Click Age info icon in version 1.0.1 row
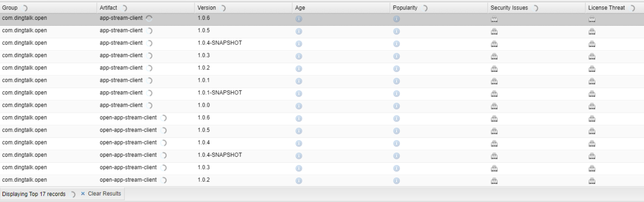Screen dimensions: 644x202 click(x=299, y=81)
